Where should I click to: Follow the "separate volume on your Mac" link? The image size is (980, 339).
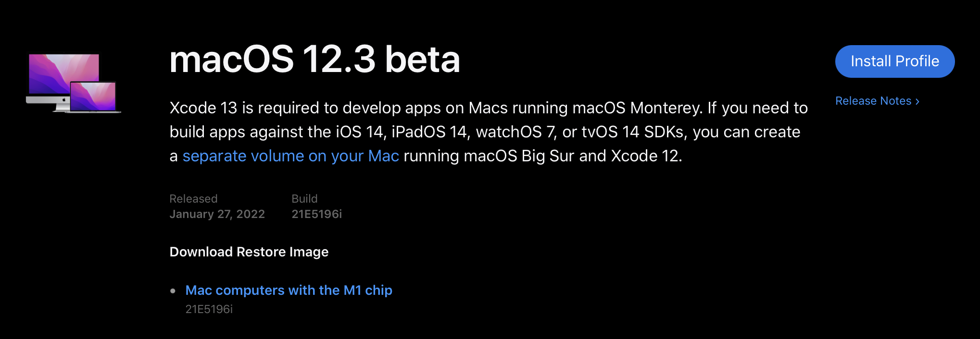pos(290,156)
